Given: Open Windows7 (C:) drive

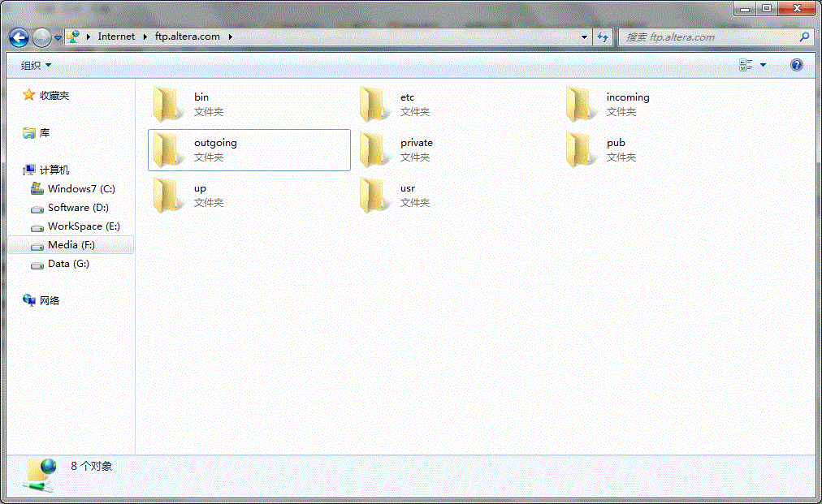Looking at the screenshot, I should (x=81, y=188).
